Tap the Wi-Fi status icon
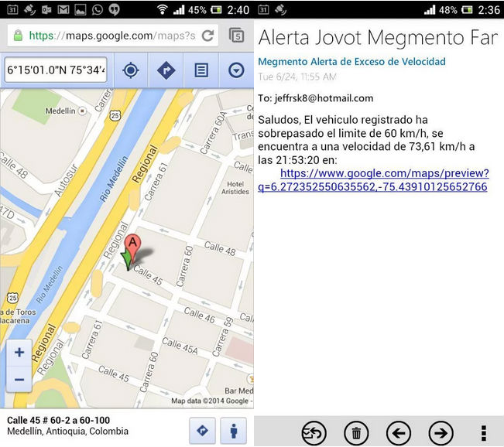504x447 pixels. pos(163,9)
